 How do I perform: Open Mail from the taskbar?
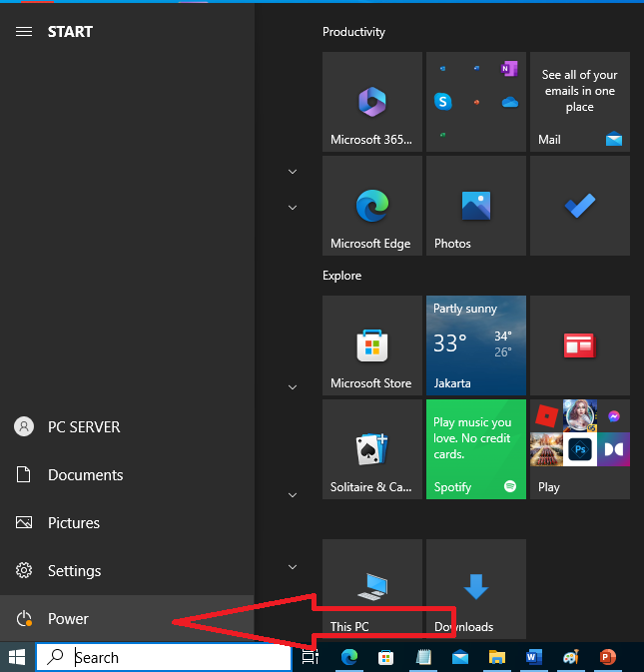[x=460, y=657]
